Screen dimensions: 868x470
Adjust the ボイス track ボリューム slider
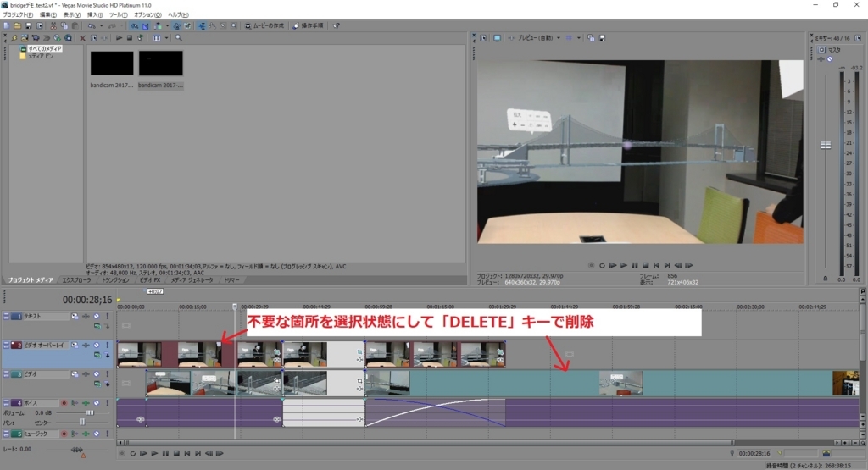[90, 412]
